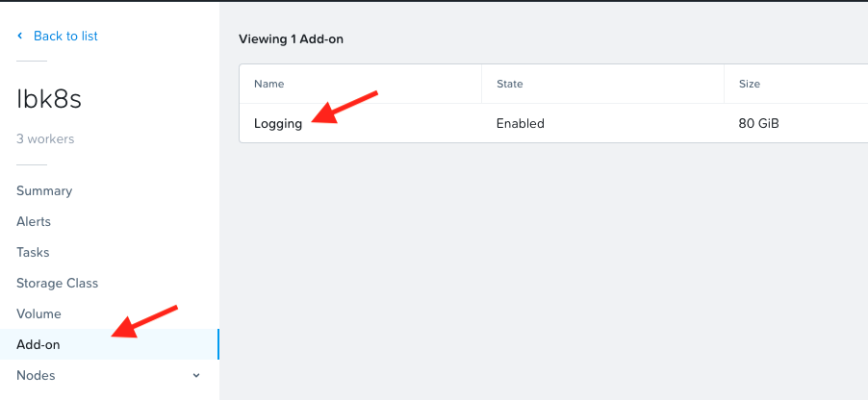Open the Alerts section
Viewport: 868px width, 400px height.
click(34, 221)
